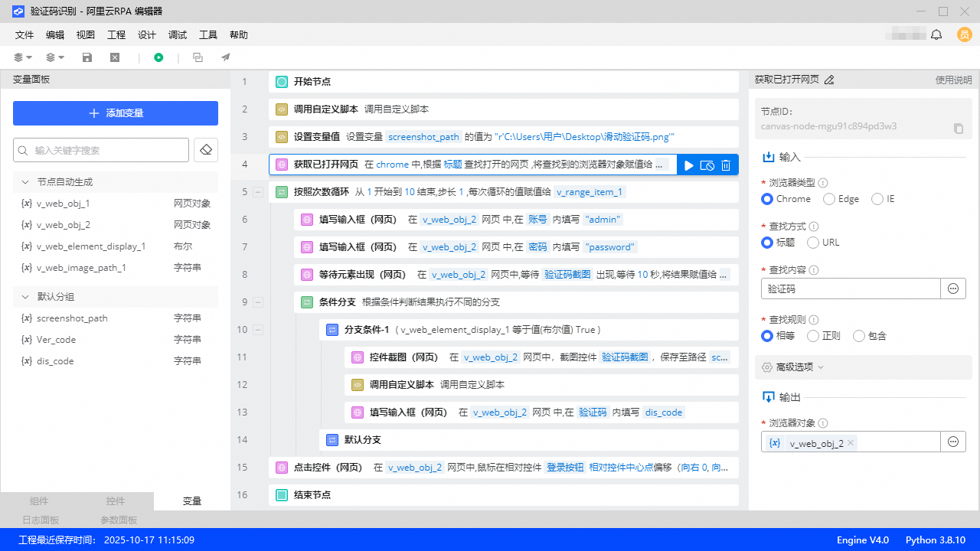This screenshot has height=551, width=980.
Task: Click the info icon beside 浏览器类型
Action: pos(823,183)
